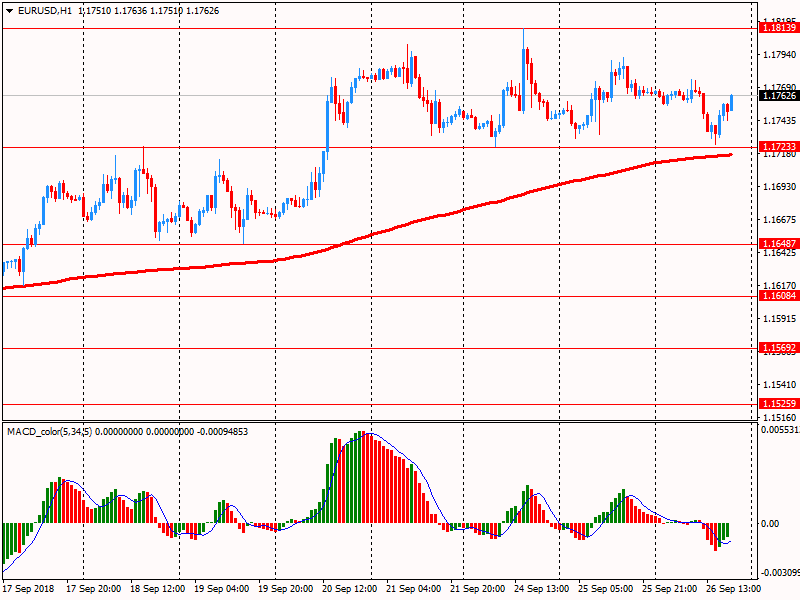Click the 17 Sep 2018 date label
Image resolution: width=800 pixels, height=600 pixels.
tap(29, 589)
